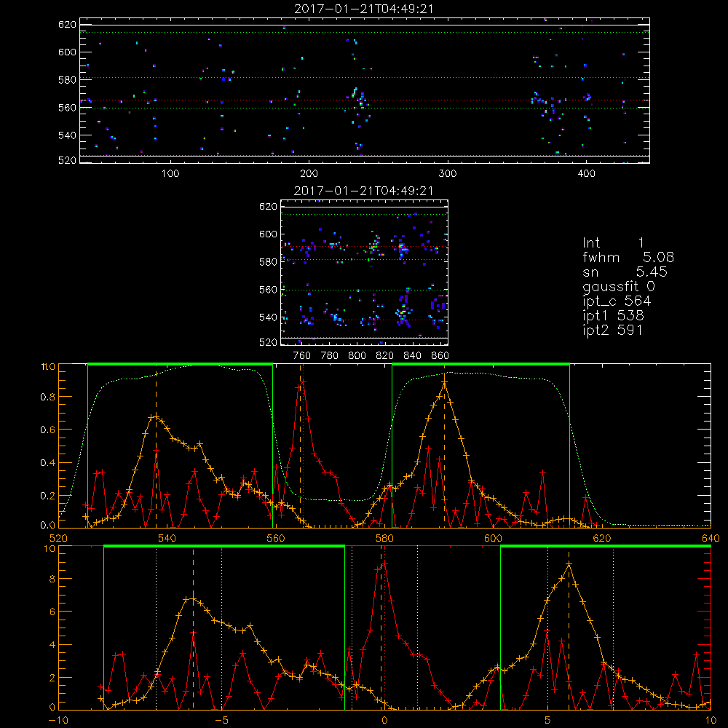Click x-axis label 580 of profile plot
Viewport: 728px width, 728px height.
pos(384,539)
